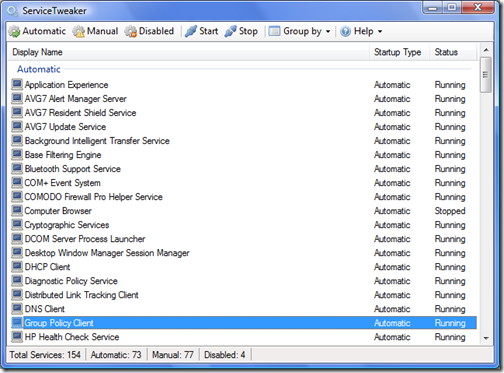
Task: Click the Base Filtering Engine icon
Action: coord(17,154)
